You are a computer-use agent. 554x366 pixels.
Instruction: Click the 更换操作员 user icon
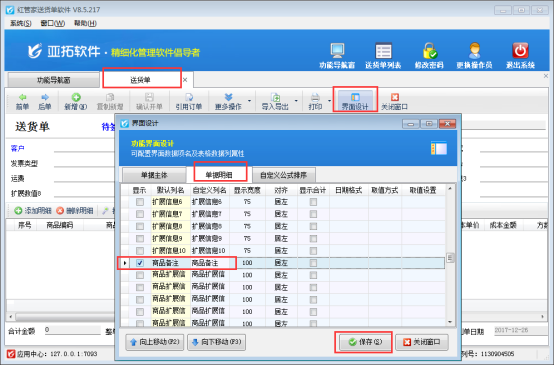(474, 51)
